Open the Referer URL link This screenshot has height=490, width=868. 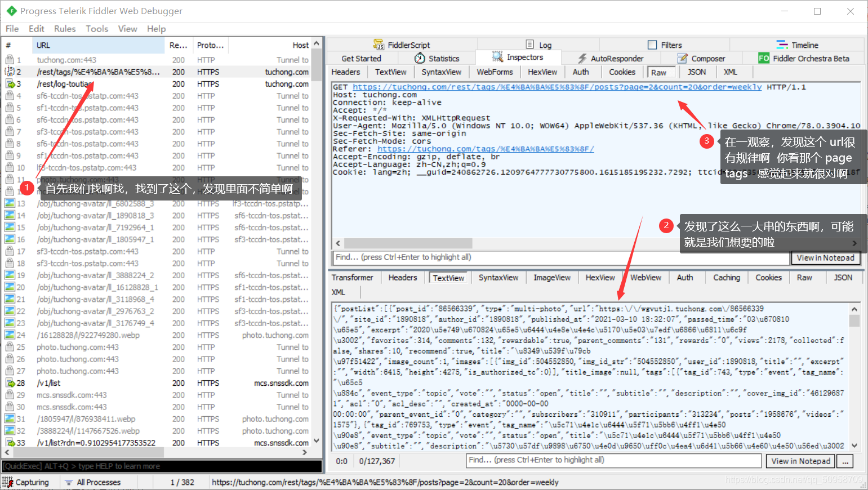[x=486, y=149]
